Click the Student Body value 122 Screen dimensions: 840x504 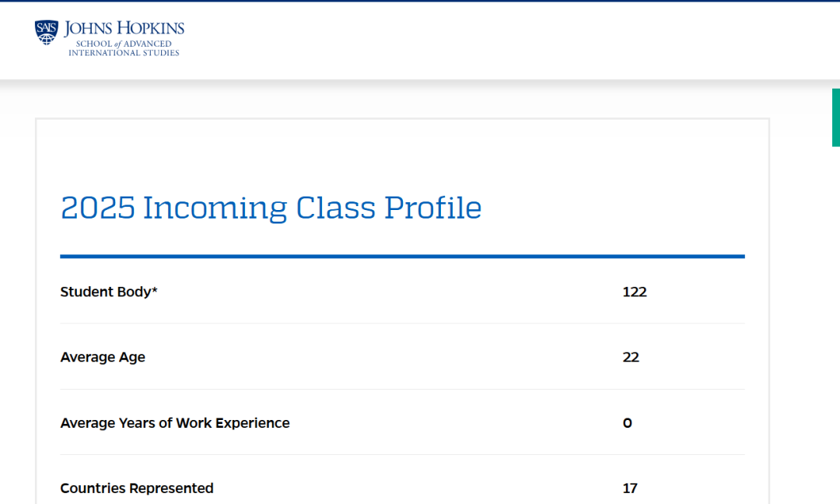pyautogui.click(x=635, y=292)
